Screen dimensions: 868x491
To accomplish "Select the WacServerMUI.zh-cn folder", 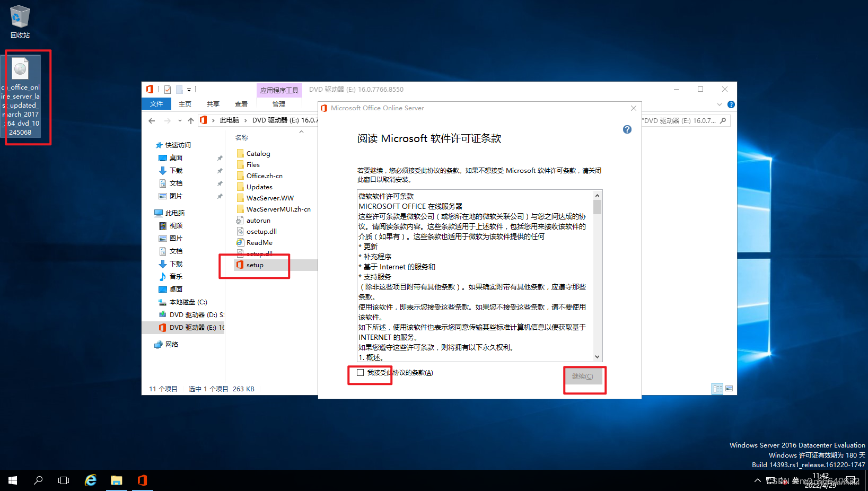I will click(278, 209).
